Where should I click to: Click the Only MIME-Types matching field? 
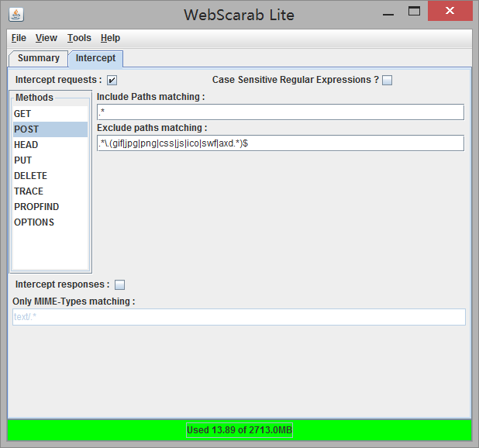pyautogui.click(x=239, y=317)
